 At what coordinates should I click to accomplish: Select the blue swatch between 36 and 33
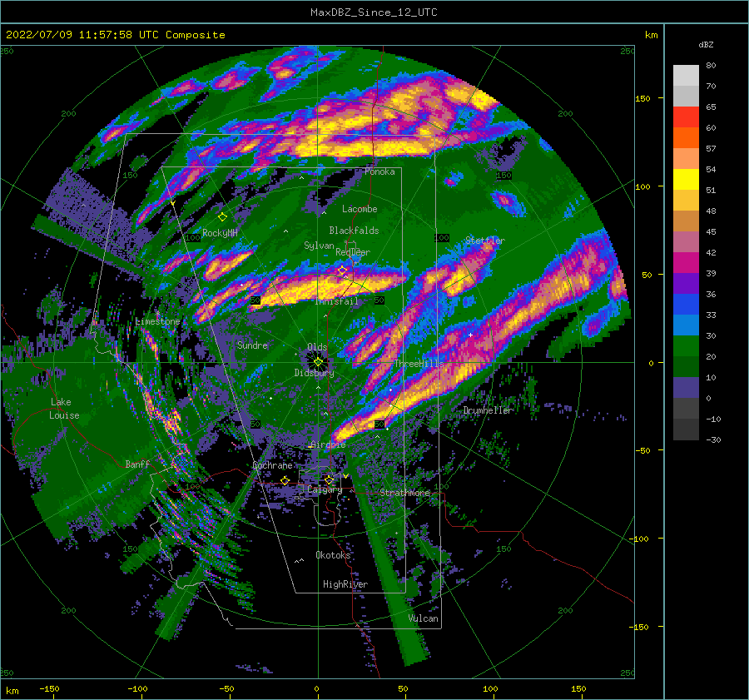click(x=686, y=305)
